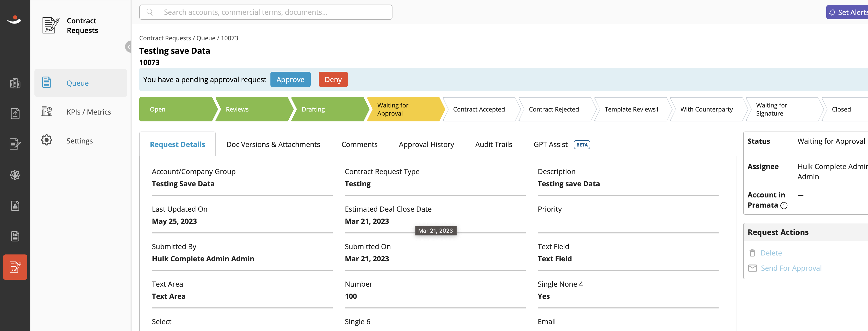The height and width of the screenshot is (331, 868).
Task: Open the gear icon in dark left rail
Action: 15,175
